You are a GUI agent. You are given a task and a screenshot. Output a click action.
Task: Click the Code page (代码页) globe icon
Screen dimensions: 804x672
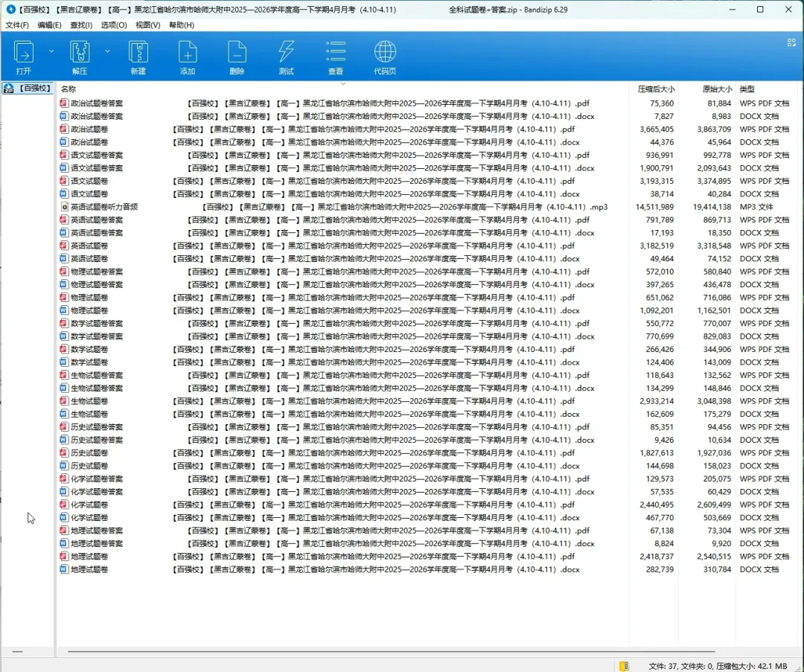(385, 57)
